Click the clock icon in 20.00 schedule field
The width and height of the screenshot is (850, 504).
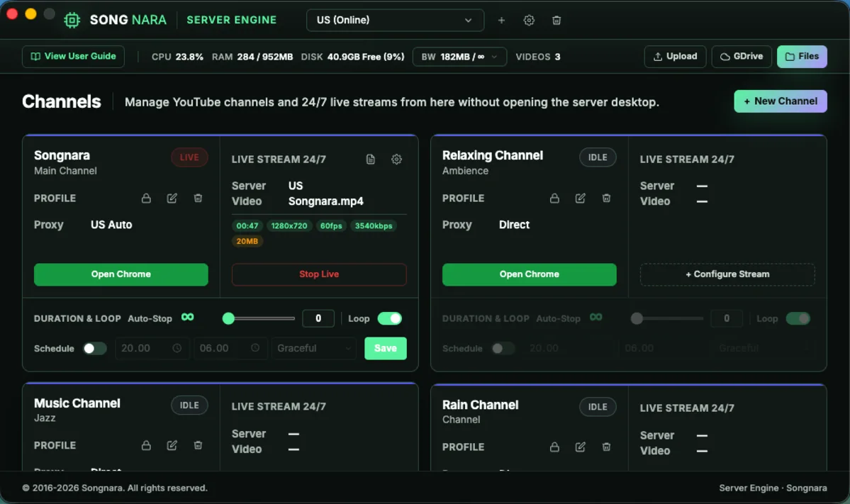click(177, 349)
